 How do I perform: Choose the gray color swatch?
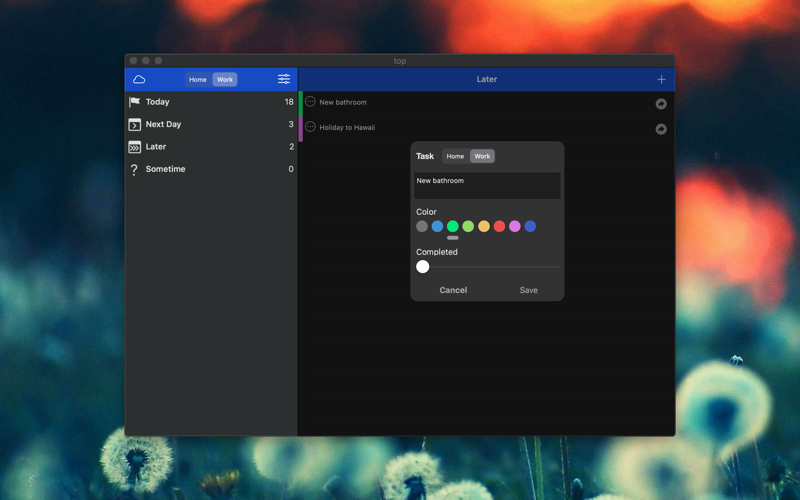pyautogui.click(x=422, y=226)
